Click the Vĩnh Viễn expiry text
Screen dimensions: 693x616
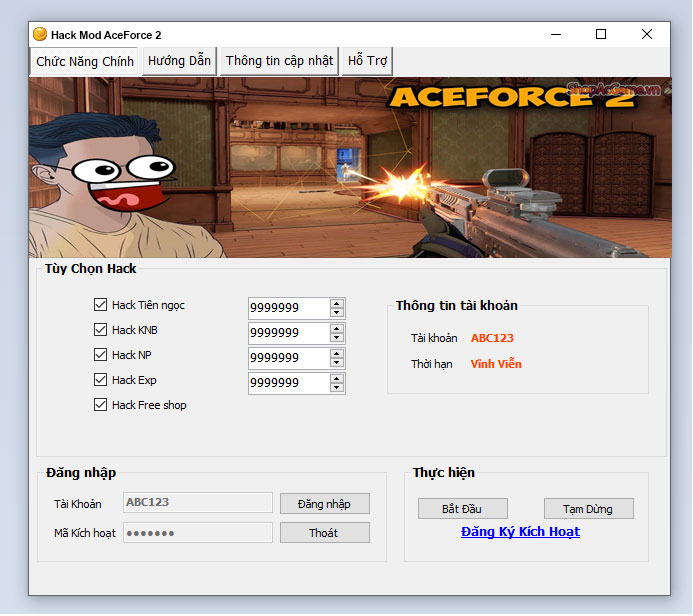click(x=496, y=364)
